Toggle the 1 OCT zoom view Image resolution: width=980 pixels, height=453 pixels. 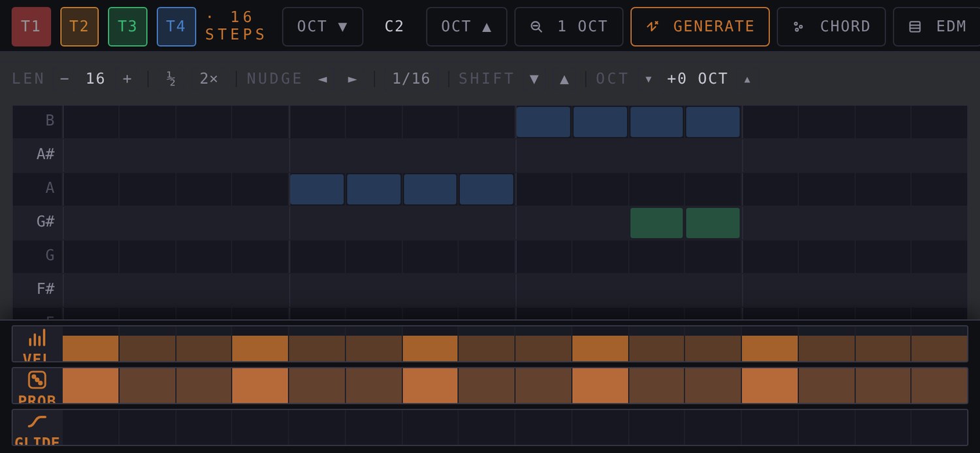click(569, 27)
